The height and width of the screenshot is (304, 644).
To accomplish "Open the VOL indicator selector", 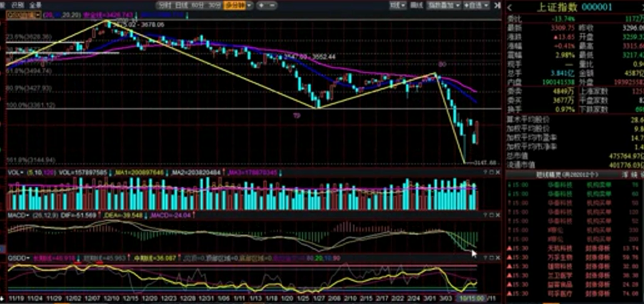I will click(x=16, y=173).
